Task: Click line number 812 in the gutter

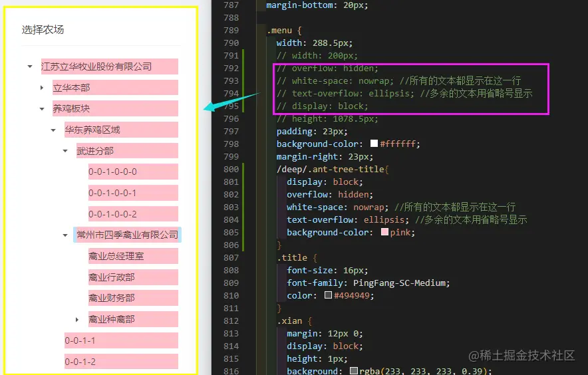Action: (231, 320)
